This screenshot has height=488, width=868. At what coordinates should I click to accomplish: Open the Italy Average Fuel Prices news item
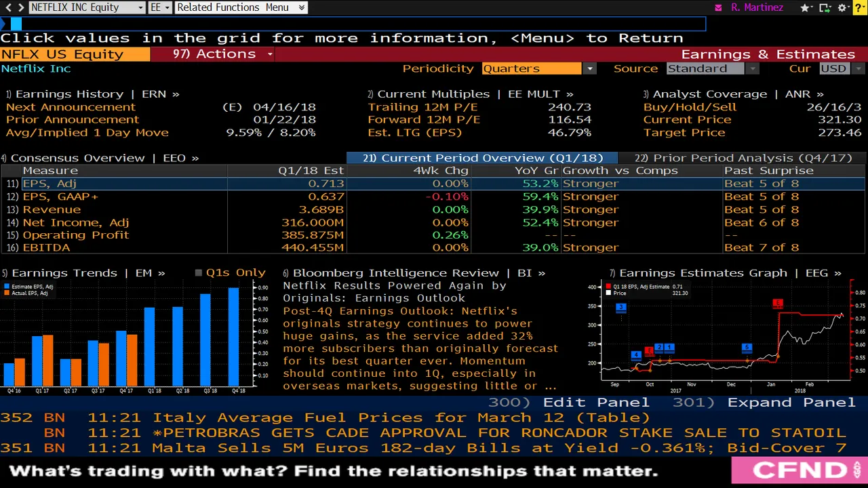click(401, 418)
